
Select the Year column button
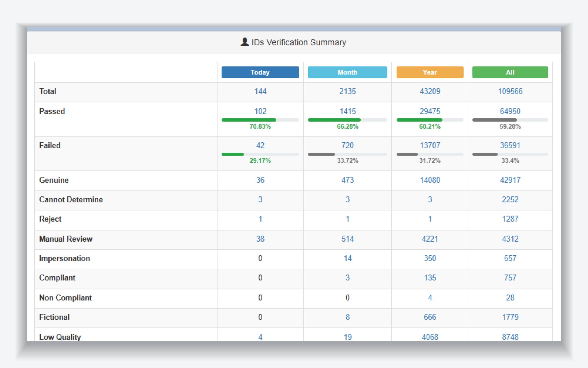[430, 72]
